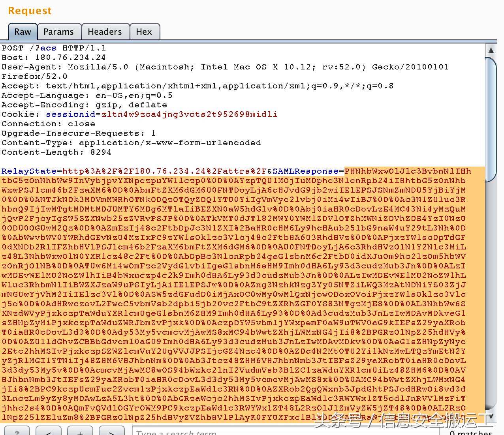
Task: Switch to the Hex tab
Action: (x=144, y=32)
